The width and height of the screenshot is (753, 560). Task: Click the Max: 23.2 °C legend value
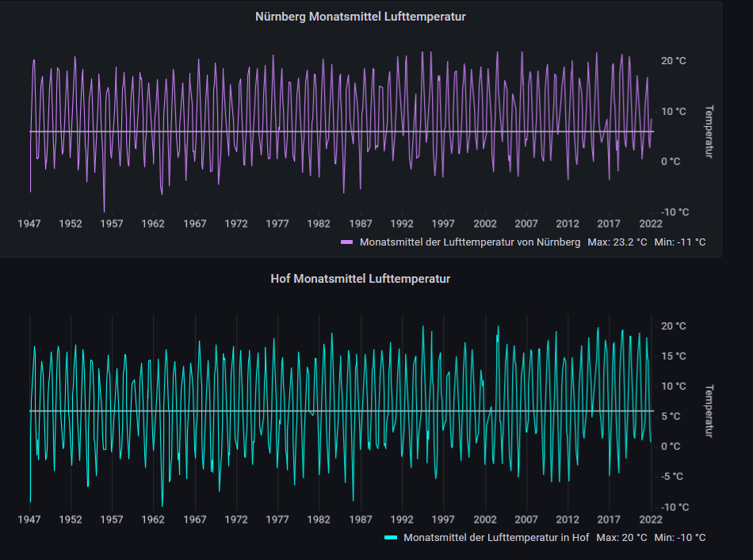(x=617, y=242)
